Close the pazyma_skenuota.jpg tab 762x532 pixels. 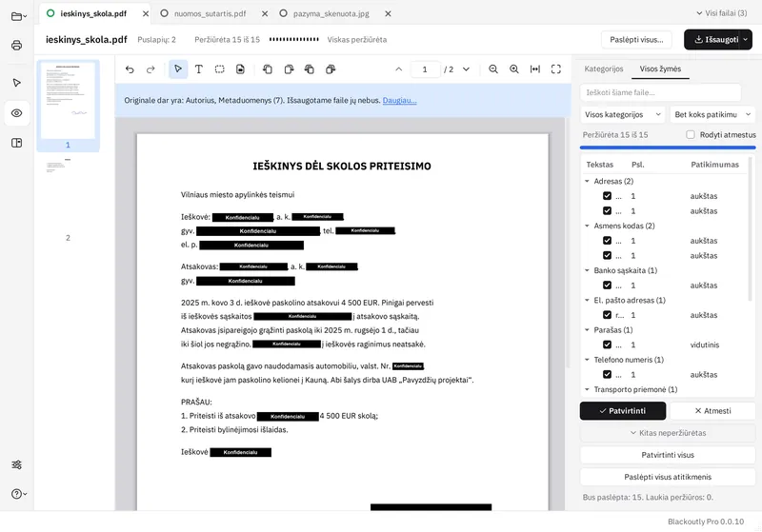click(388, 13)
